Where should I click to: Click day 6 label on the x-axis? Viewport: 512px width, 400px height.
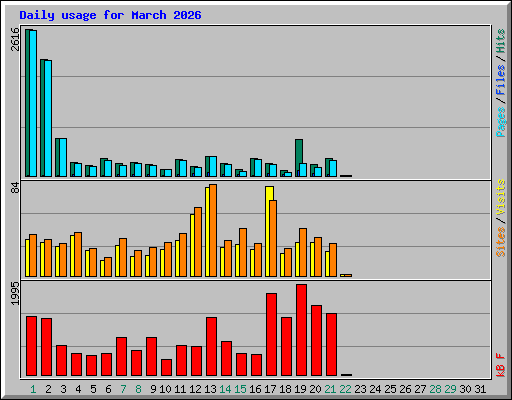click(x=108, y=389)
